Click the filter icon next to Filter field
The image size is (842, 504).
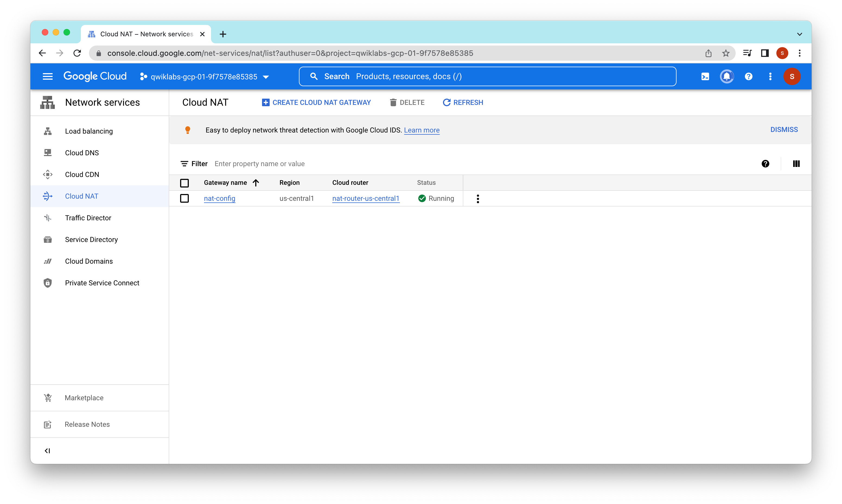pos(184,163)
